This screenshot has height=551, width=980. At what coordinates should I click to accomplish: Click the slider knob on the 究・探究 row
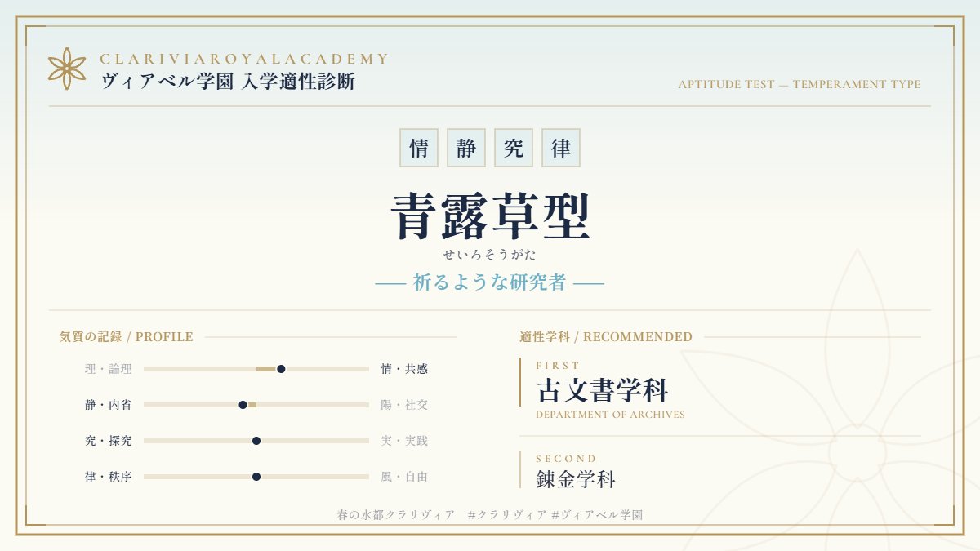(x=256, y=441)
